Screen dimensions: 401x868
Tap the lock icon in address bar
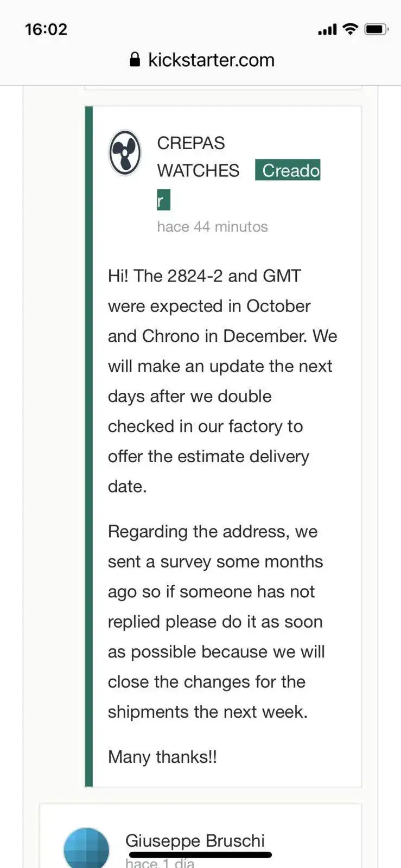click(135, 60)
